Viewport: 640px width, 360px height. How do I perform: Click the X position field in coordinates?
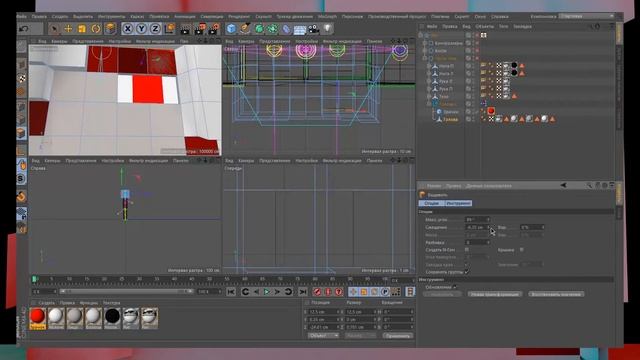(325, 312)
